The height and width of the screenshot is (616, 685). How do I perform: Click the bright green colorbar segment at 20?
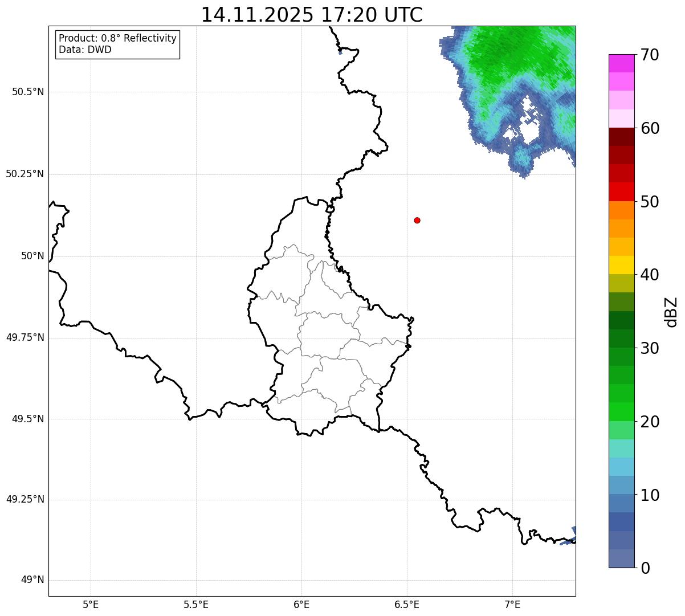[622, 412]
